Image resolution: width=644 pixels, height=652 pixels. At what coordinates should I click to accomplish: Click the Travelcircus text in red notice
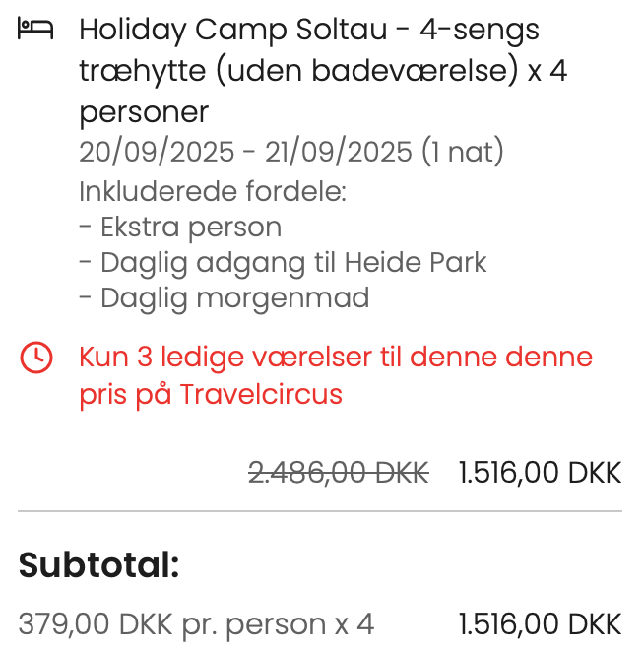coord(261,394)
